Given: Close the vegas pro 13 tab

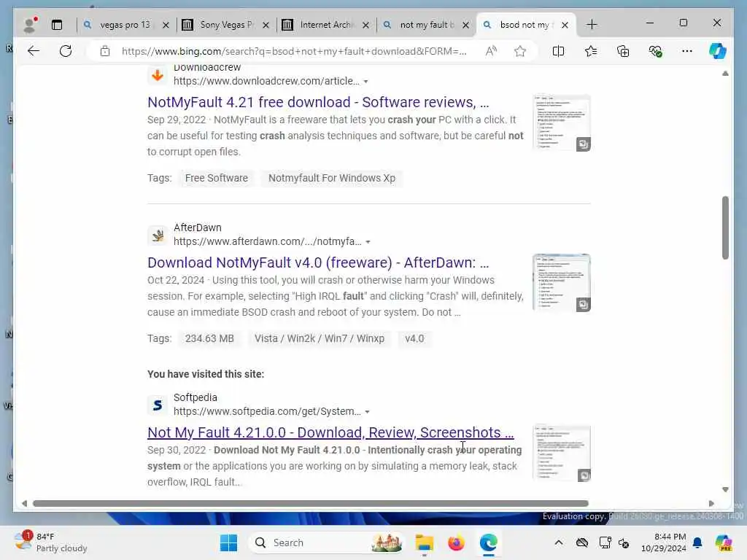Looking at the screenshot, I should (166, 25).
